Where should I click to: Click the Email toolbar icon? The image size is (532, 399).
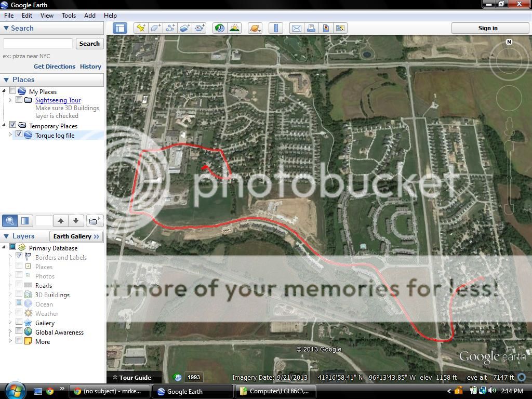pyautogui.click(x=296, y=28)
